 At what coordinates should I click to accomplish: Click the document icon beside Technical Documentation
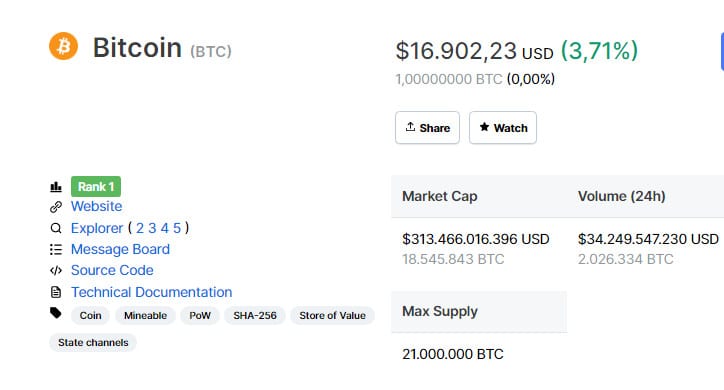(x=56, y=292)
